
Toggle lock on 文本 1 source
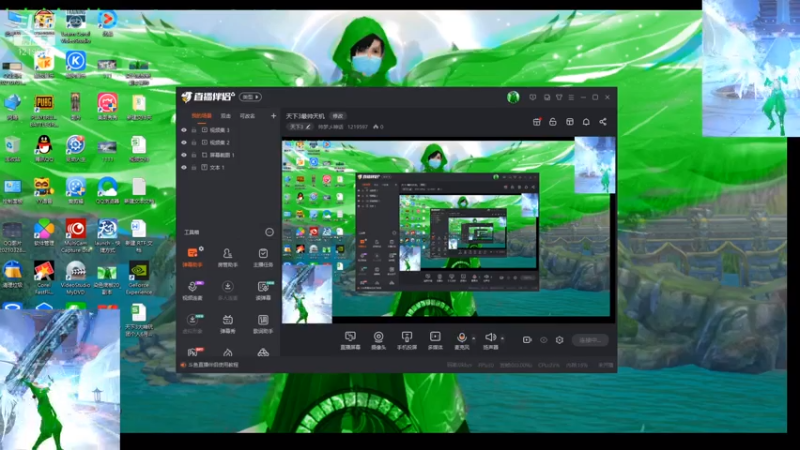(194, 167)
